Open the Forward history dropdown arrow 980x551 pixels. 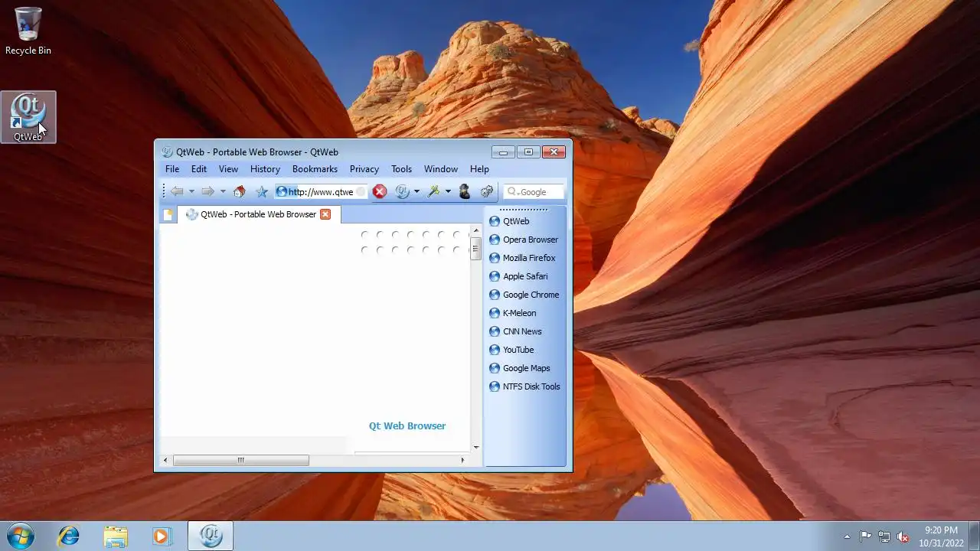[x=223, y=192]
